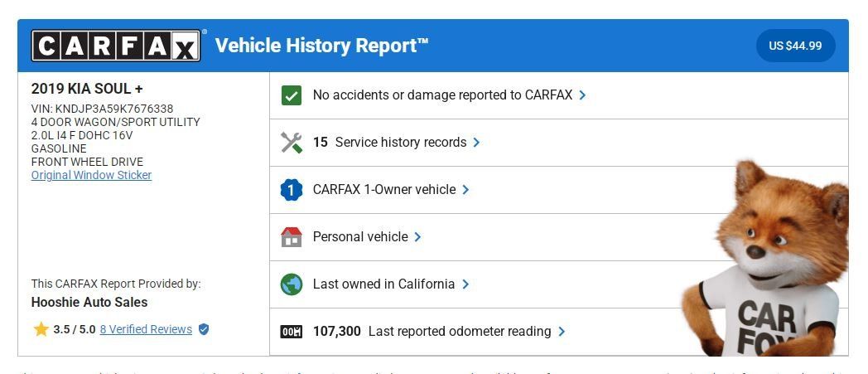Expand the Personal vehicle chevron
The image size is (868, 374).
point(417,237)
